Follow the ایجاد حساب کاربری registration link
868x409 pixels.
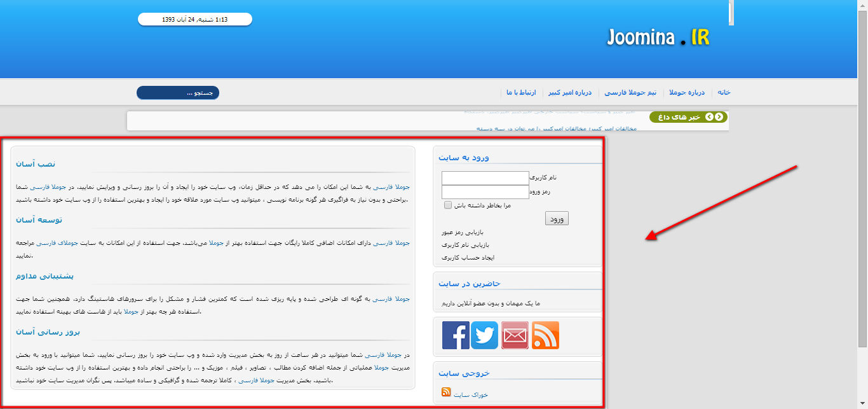(x=468, y=258)
